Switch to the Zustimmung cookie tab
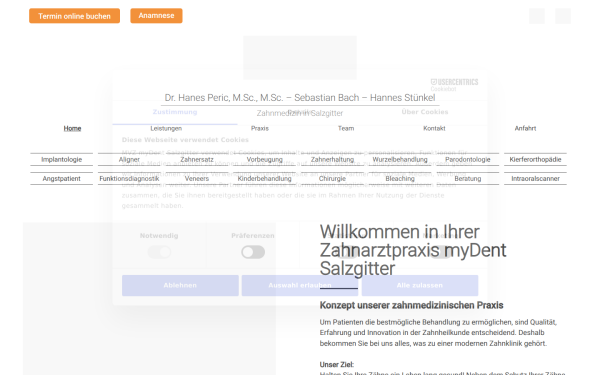 tap(175, 112)
